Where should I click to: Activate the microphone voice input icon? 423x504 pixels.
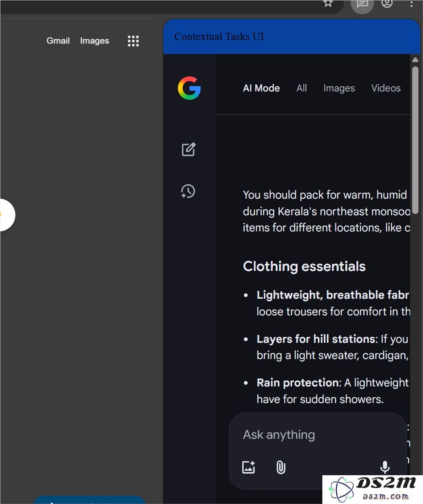click(x=385, y=467)
